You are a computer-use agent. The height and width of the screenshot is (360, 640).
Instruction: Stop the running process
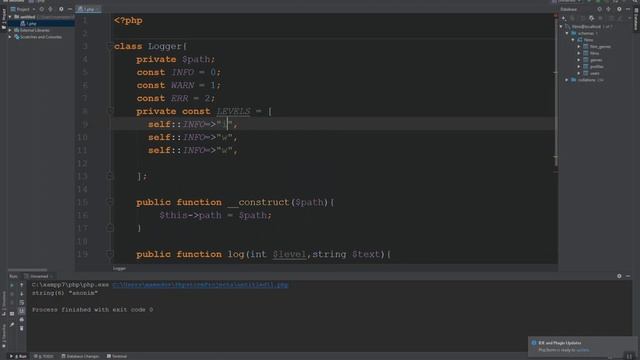12,293
